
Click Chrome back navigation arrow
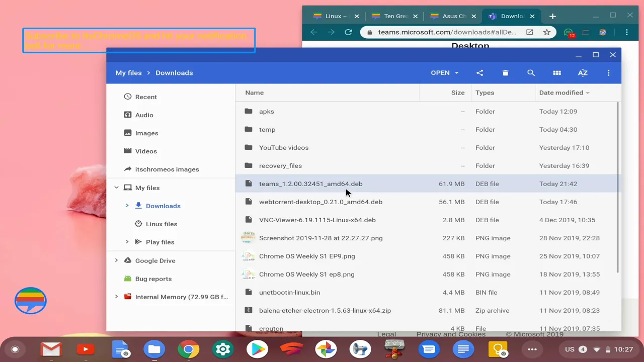[314, 32]
